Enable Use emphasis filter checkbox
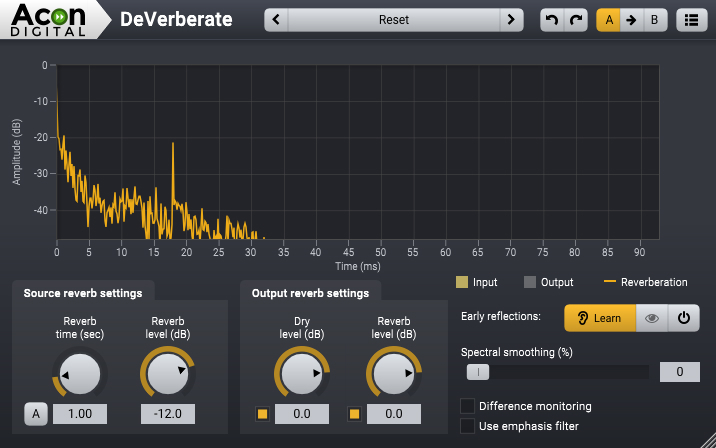 467,426
